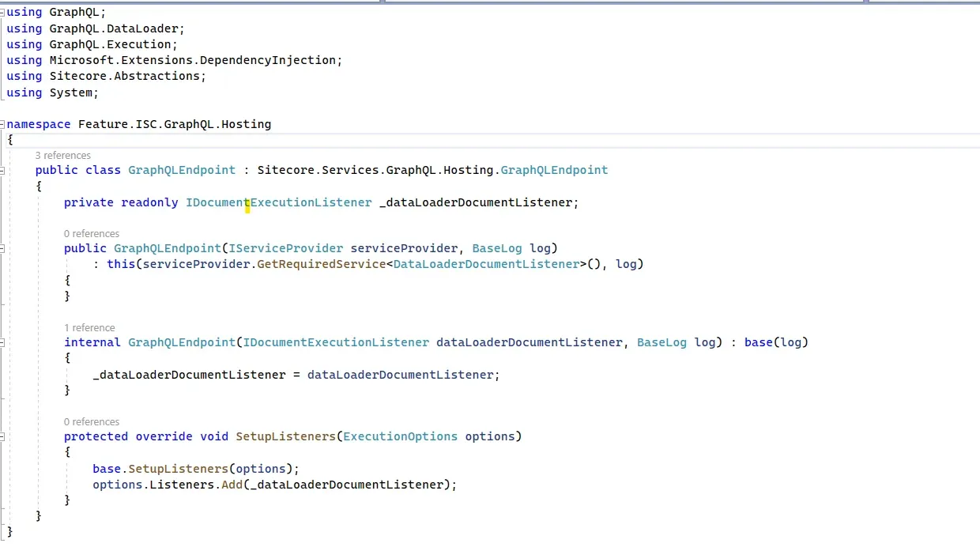Open the '1 reference' CodeLens link
Viewport: 980px width, 551px height.
click(89, 328)
